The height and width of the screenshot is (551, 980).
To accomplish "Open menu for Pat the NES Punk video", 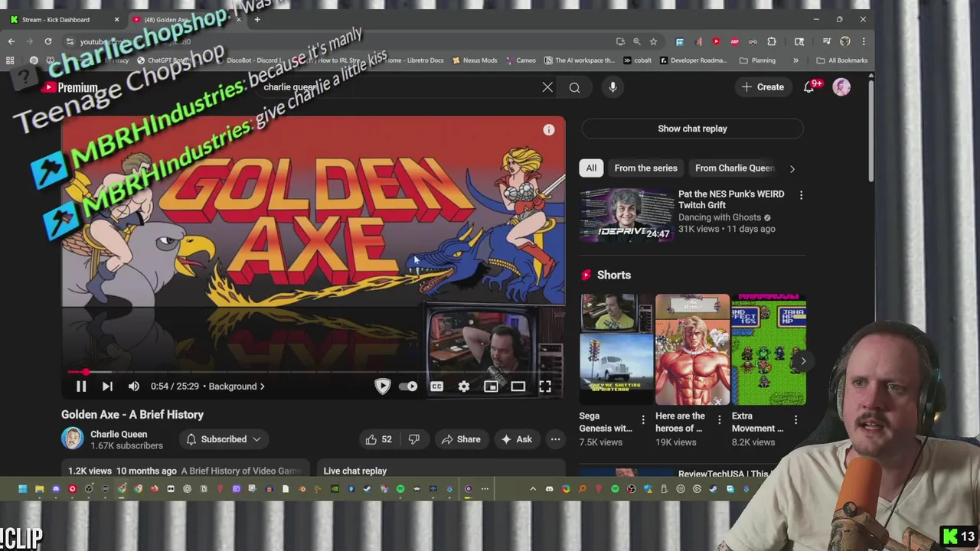I will coord(801,196).
